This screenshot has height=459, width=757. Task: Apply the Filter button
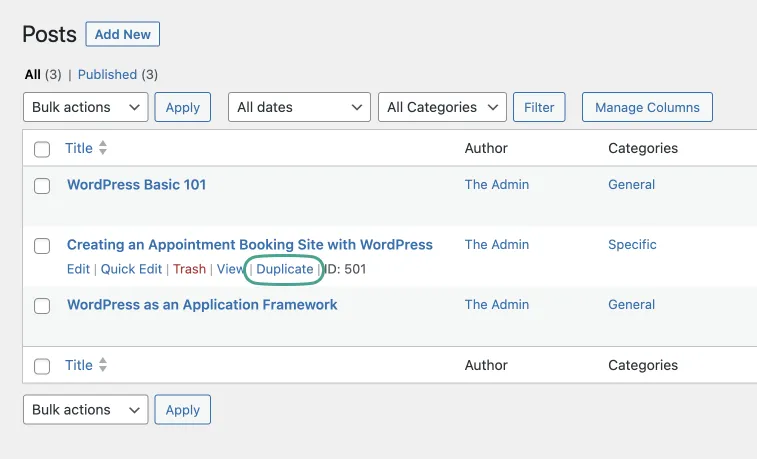point(539,107)
